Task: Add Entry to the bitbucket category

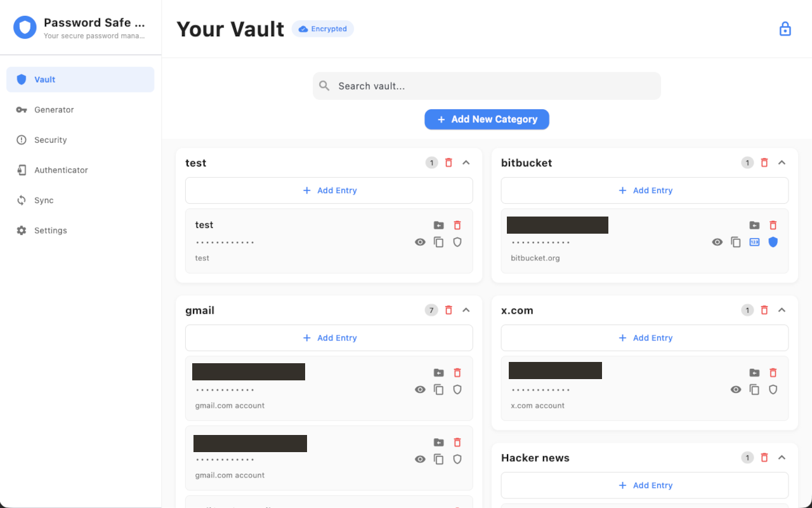Action: pyautogui.click(x=645, y=190)
